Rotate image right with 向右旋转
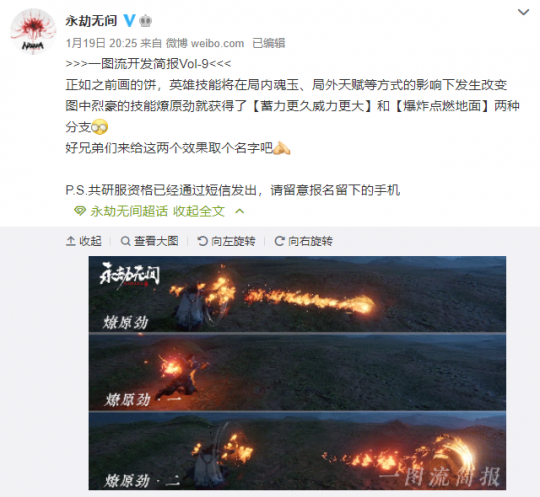This screenshot has width=540, height=497. pos(303,241)
